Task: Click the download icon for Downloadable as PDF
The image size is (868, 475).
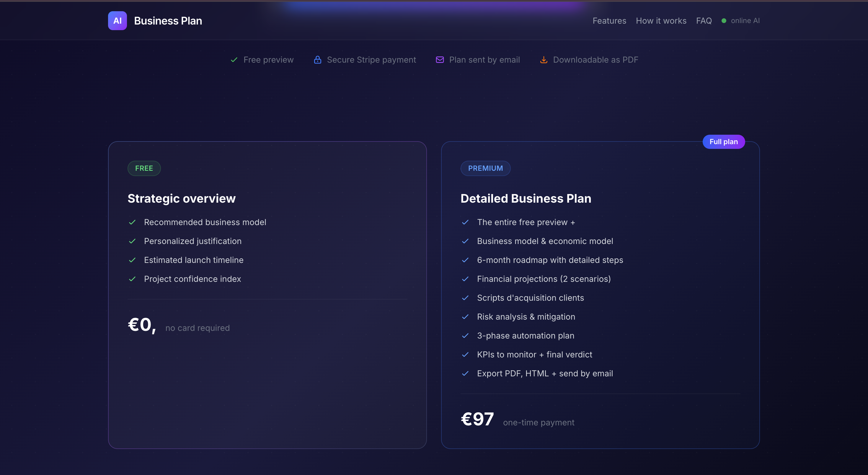Action: coord(544,60)
